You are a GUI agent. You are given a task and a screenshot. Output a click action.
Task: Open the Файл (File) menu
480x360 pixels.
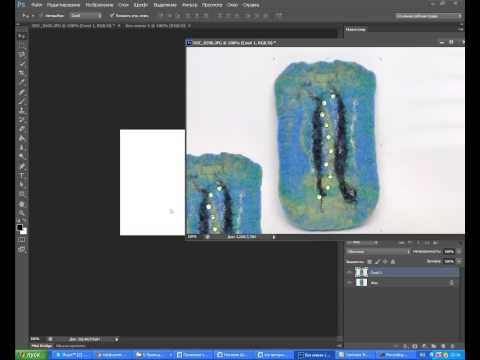point(36,5)
